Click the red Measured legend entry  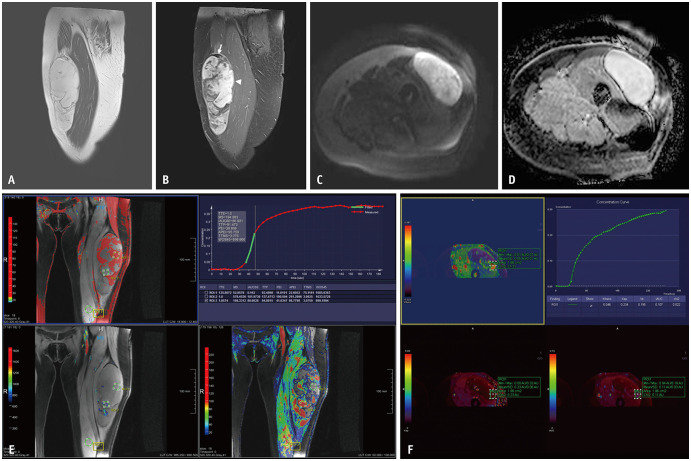(366, 211)
